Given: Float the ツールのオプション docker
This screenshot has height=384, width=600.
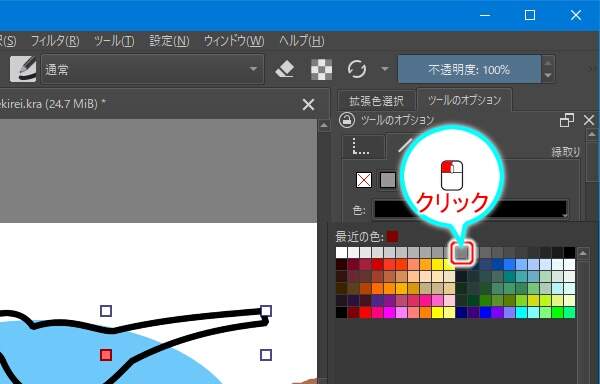Looking at the screenshot, I should point(567,120).
